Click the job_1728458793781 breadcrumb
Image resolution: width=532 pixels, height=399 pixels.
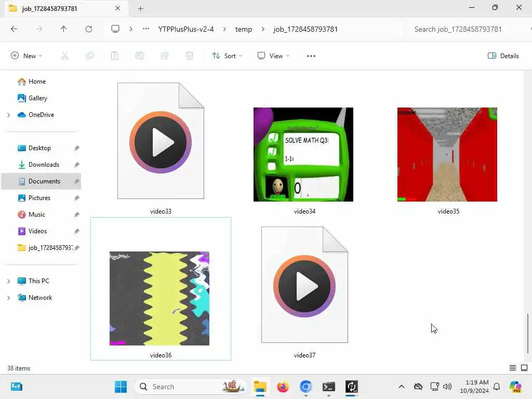[305, 29]
